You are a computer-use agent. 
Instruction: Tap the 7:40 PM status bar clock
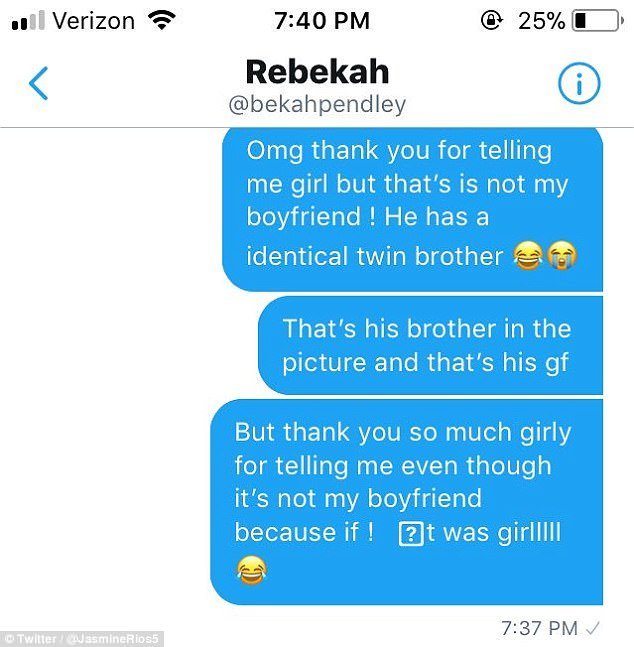(322, 21)
